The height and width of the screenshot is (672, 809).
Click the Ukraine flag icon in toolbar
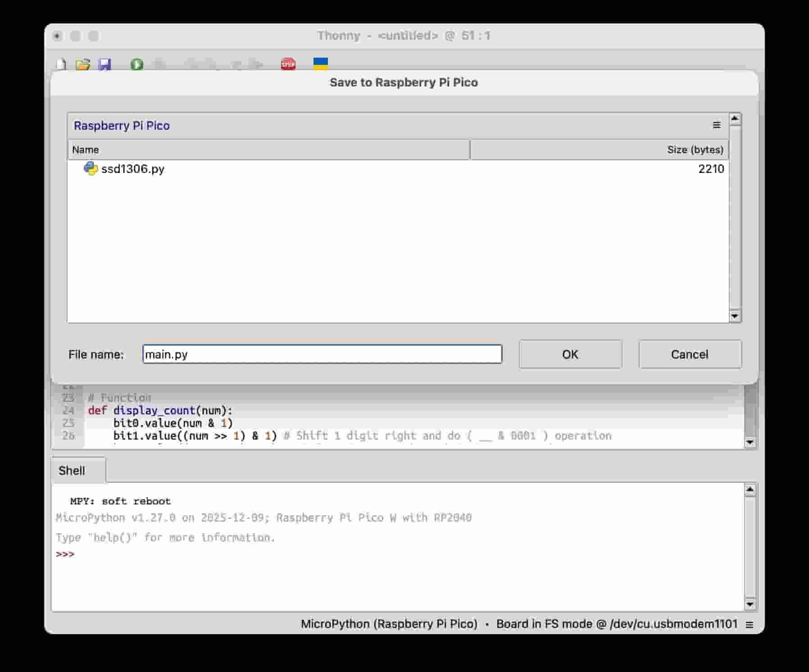(321, 64)
